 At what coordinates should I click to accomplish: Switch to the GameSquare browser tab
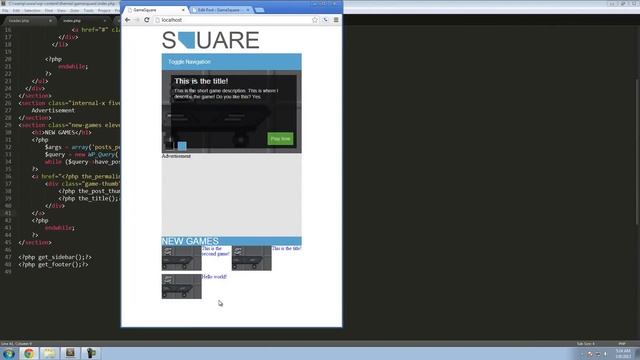pos(155,10)
